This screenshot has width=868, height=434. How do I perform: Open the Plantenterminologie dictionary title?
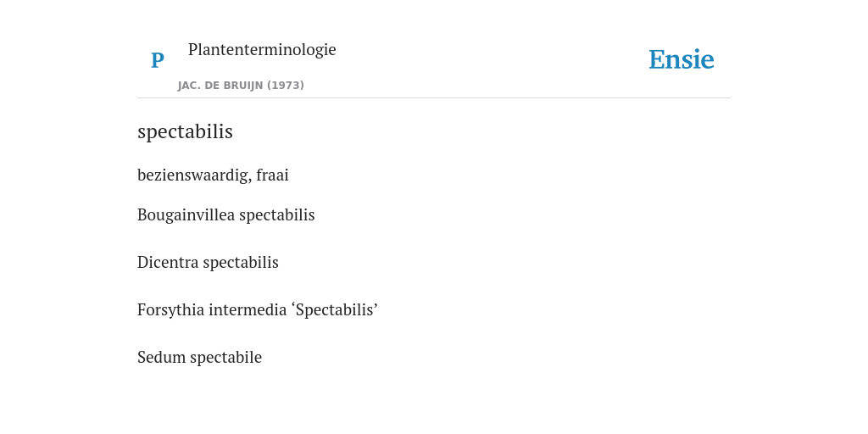262,49
